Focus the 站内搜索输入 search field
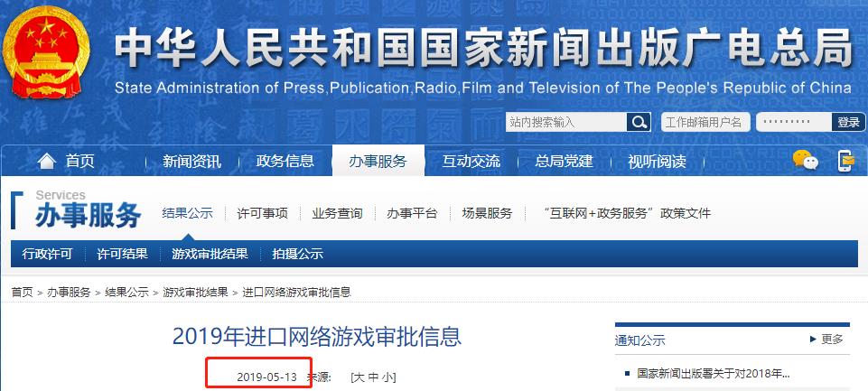This screenshot has height=391, width=868. pos(565,122)
